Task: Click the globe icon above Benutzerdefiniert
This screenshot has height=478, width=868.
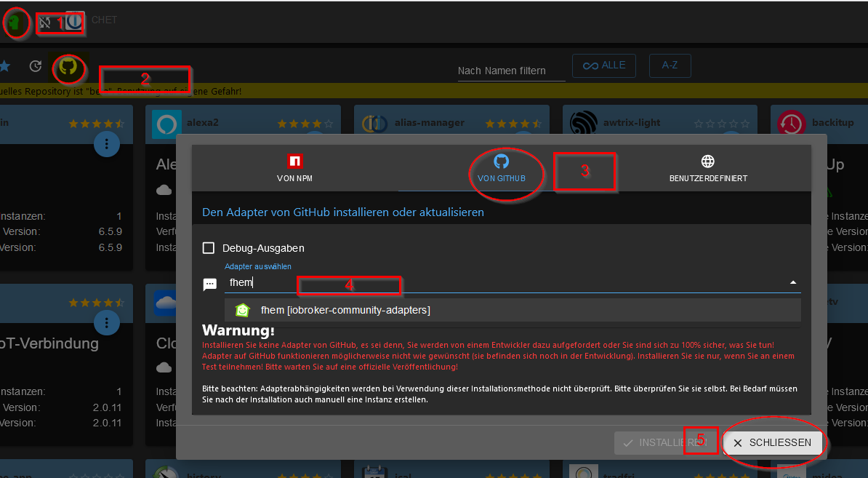Action: 708,162
